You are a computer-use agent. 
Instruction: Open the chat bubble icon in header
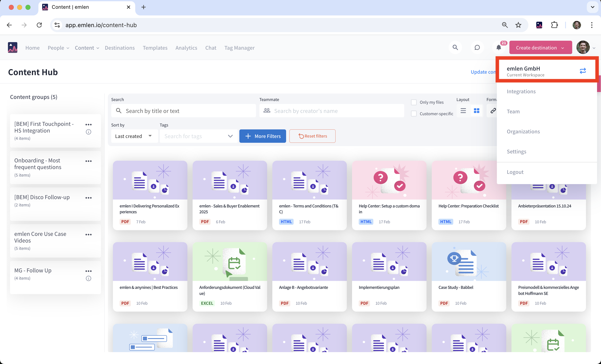(477, 48)
